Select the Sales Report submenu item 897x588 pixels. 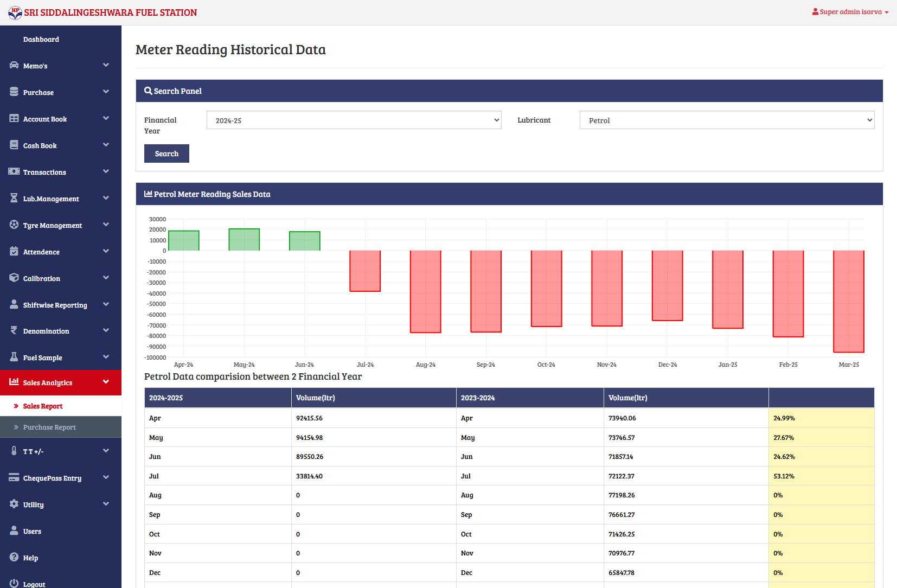coord(43,406)
